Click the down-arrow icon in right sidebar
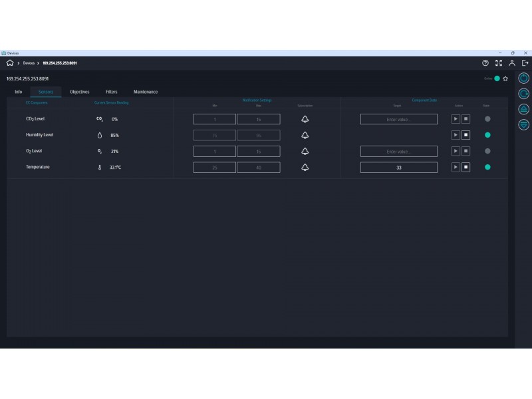The image size is (532, 399). 523,124
